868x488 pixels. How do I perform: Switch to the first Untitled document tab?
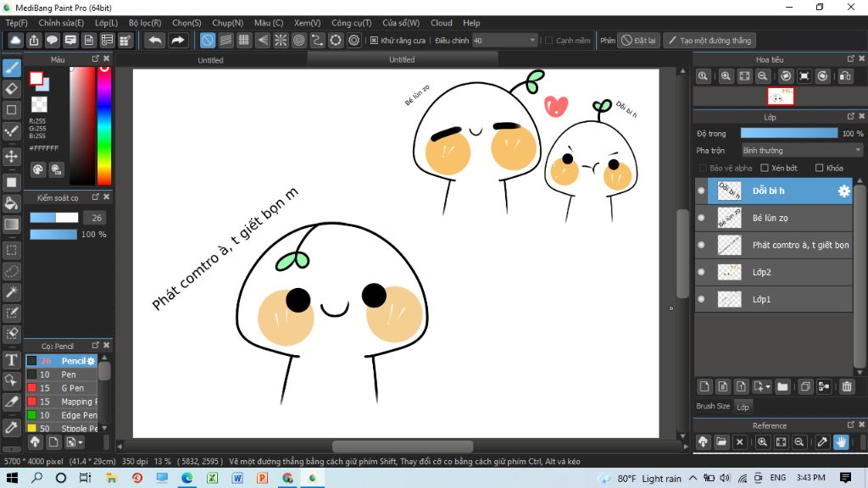pos(211,60)
